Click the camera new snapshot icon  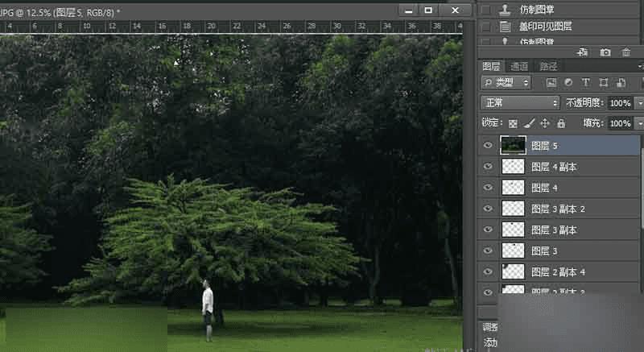[605, 52]
